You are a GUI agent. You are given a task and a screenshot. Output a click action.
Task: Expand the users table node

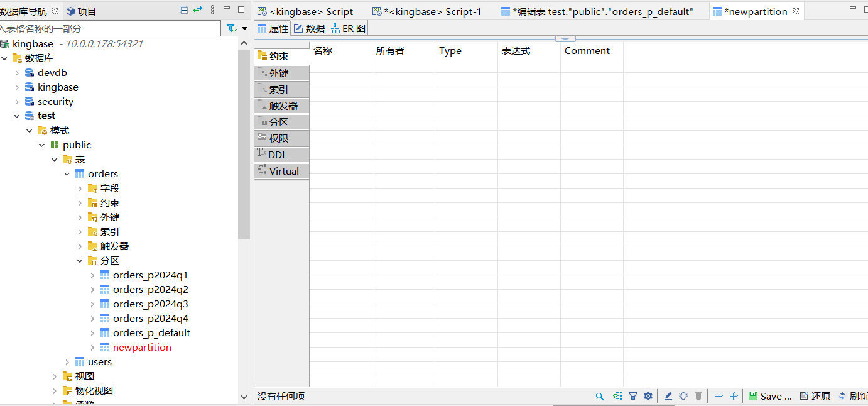67,362
